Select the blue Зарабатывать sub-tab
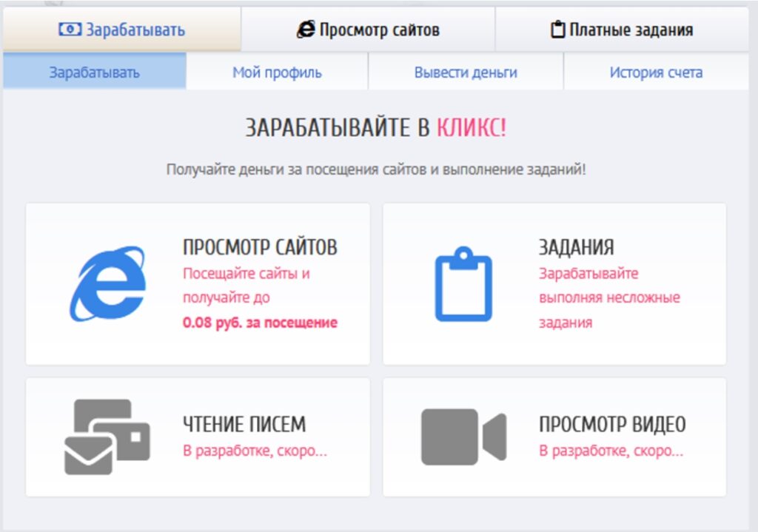The height and width of the screenshot is (532, 758). tap(94, 72)
